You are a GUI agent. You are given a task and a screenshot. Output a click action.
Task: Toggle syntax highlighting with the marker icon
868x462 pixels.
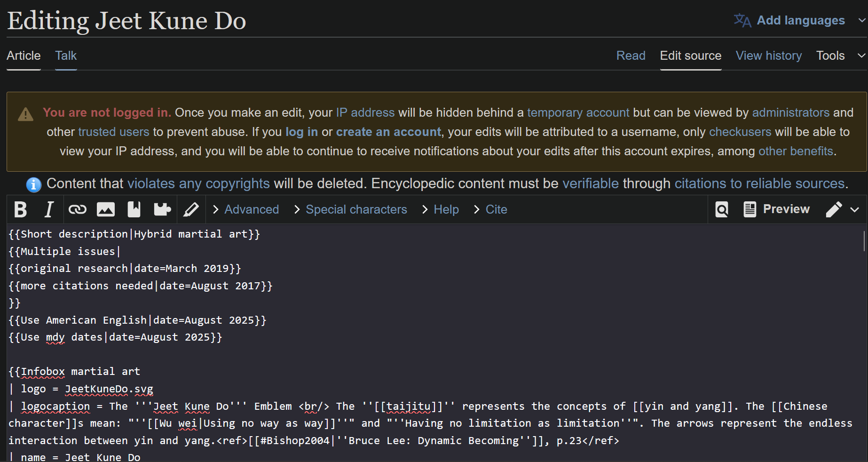(x=191, y=209)
